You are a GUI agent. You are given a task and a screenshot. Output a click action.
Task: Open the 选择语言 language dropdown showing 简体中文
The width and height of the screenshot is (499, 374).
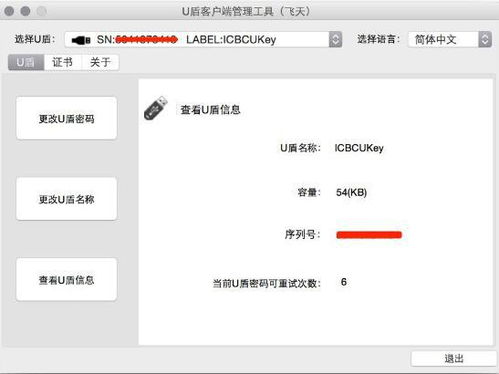tap(450, 40)
